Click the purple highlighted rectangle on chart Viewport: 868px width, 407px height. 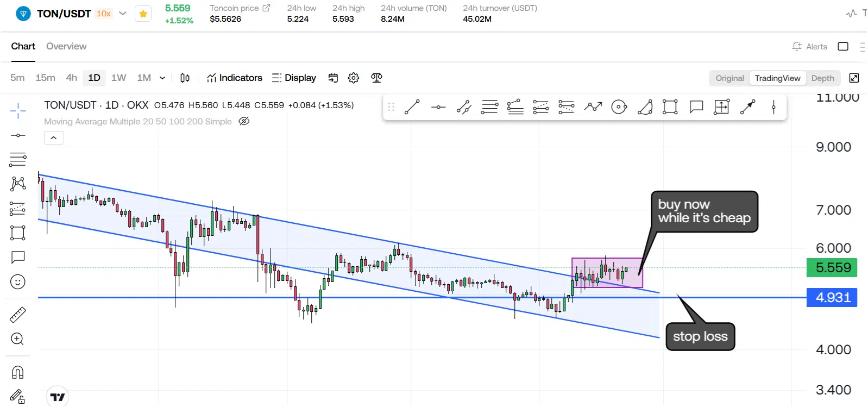(x=607, y=273)
